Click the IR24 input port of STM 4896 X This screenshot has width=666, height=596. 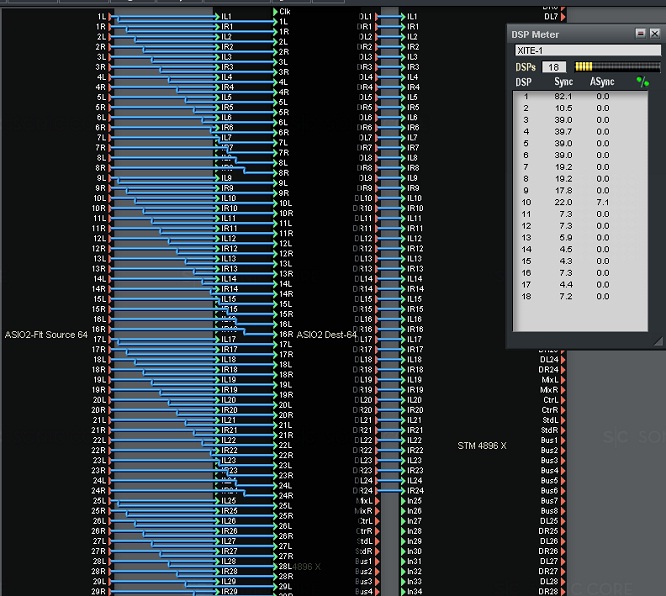404,491
